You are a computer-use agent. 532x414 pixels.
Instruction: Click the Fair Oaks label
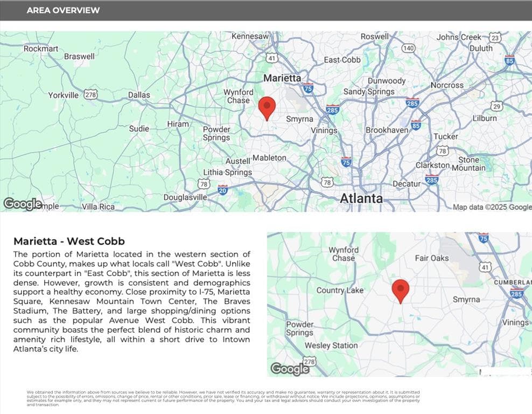click(431, 258)
